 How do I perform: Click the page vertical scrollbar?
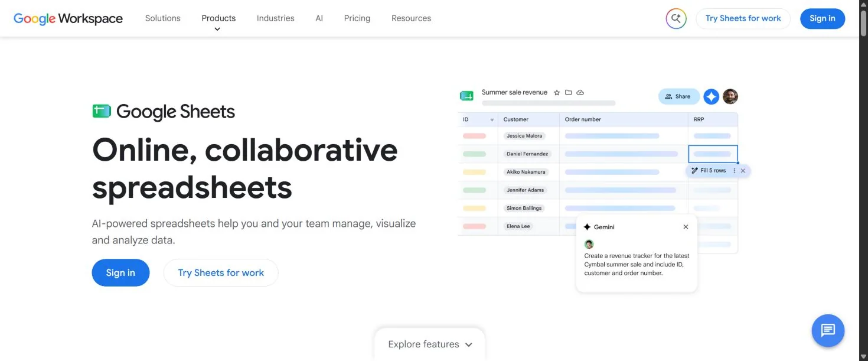coord(863,24)
